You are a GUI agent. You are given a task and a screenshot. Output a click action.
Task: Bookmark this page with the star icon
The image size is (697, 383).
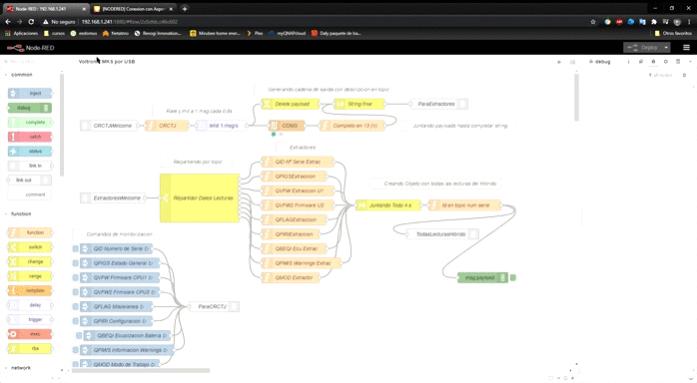593,21
